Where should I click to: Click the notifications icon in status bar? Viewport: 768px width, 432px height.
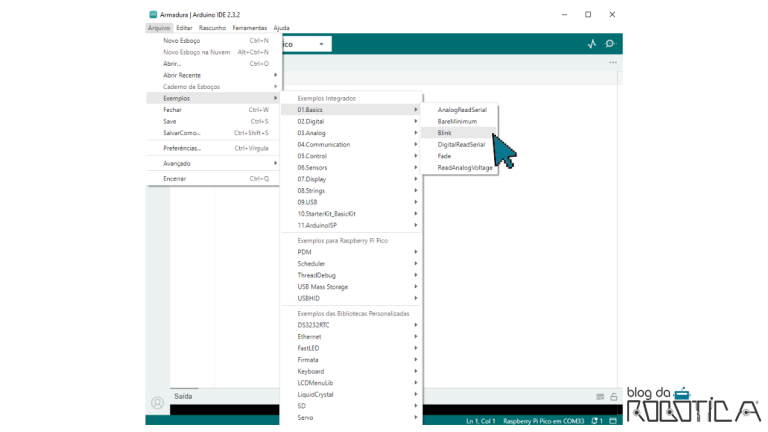coord(598,421)
